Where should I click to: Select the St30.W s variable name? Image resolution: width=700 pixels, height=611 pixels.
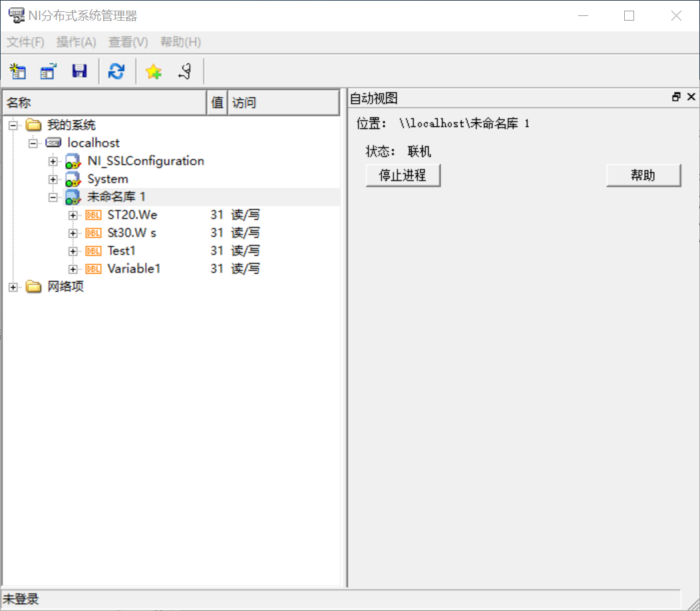pos(132,233)
